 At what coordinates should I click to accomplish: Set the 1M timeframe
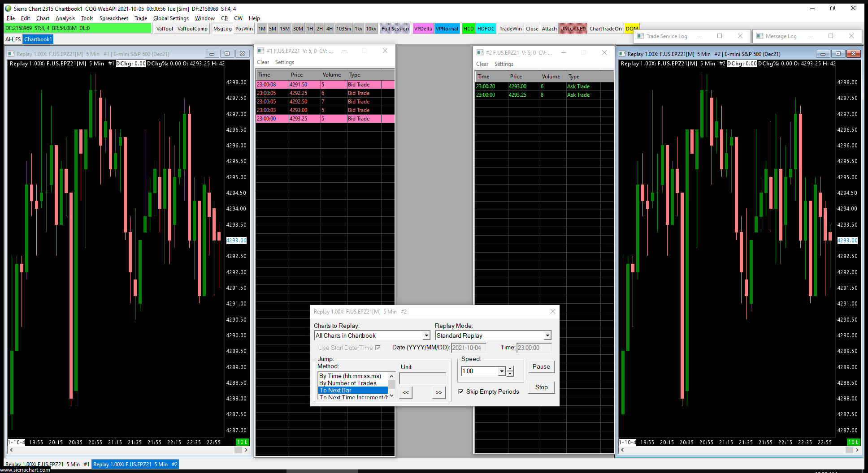[x=262, y=29]
